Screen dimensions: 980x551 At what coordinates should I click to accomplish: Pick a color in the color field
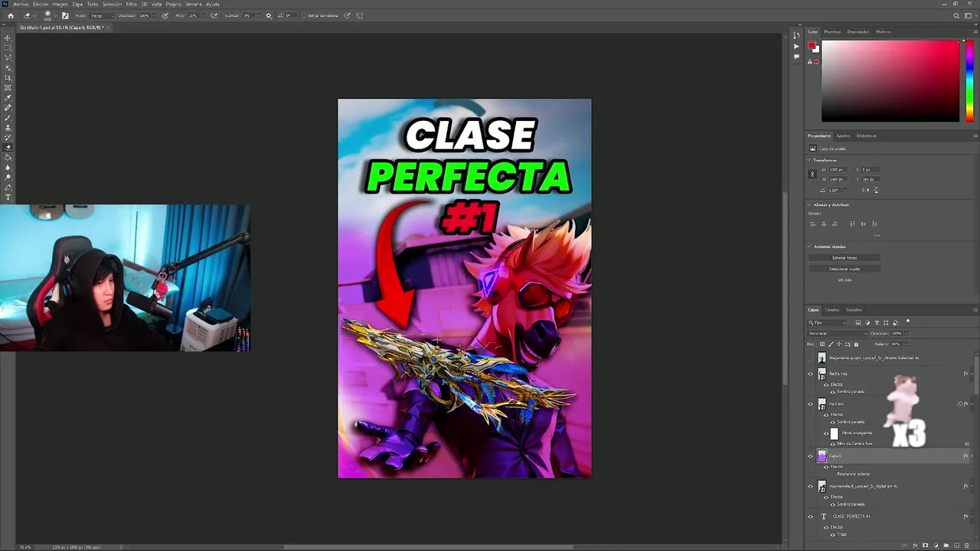tap(890, 80)
